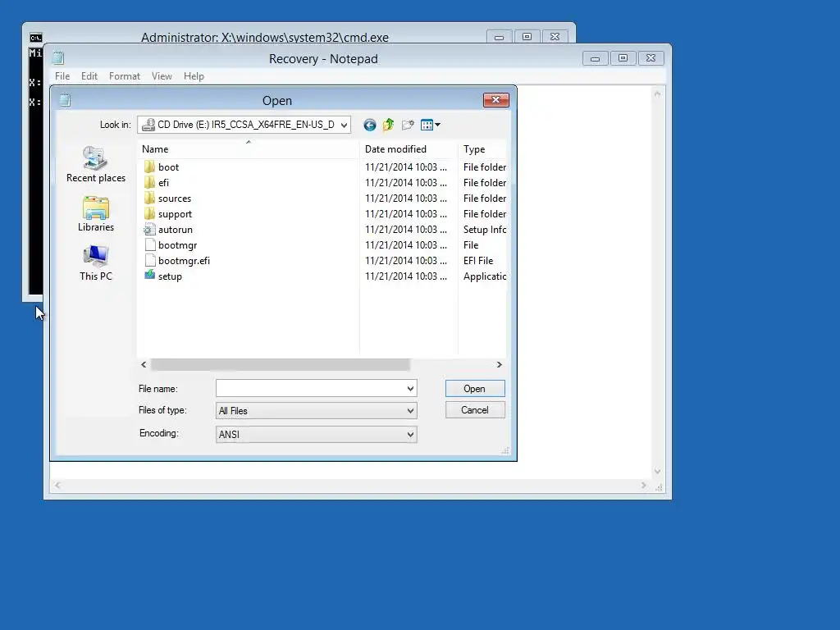
Task: Select the efi folder icon
Action: tap(150, 182)
